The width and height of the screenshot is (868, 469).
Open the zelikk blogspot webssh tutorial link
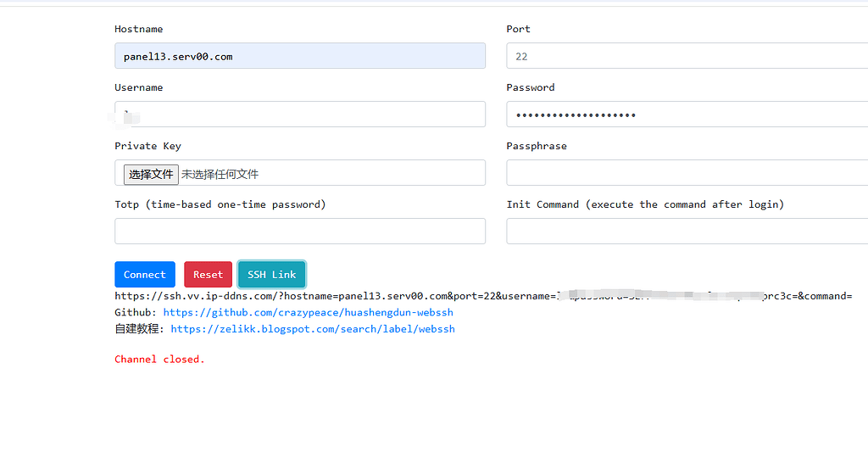(x=313, y=329)
